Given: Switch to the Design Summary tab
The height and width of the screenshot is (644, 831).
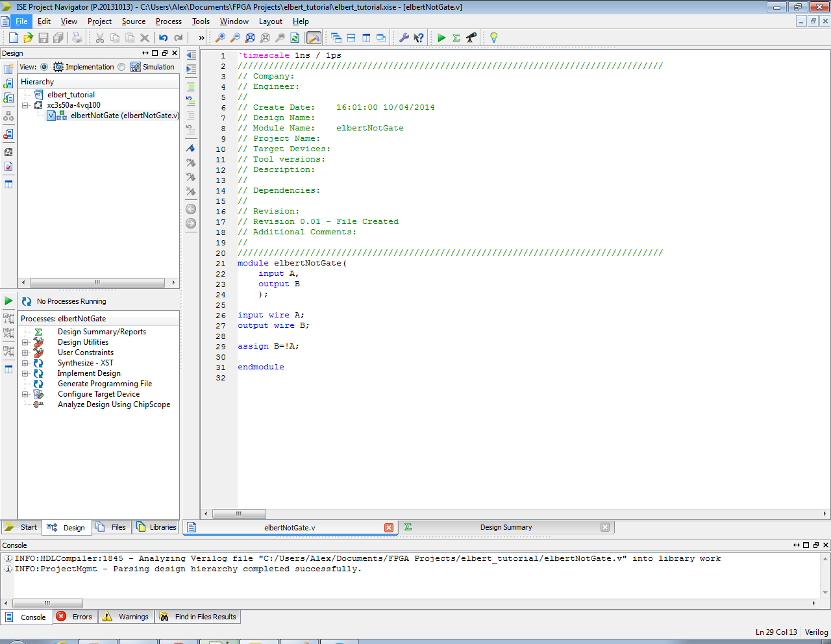Looking at the screenshot, I should [505, 527].
